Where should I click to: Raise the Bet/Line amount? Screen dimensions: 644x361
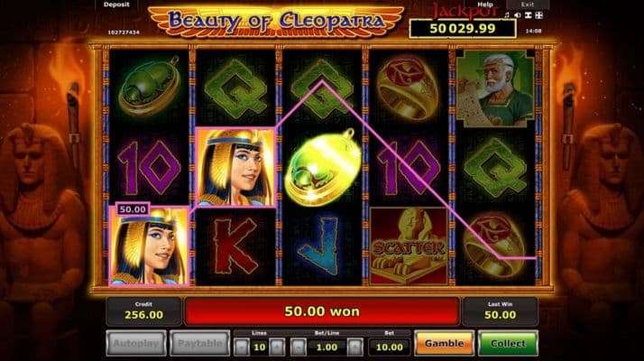point(354,347)
